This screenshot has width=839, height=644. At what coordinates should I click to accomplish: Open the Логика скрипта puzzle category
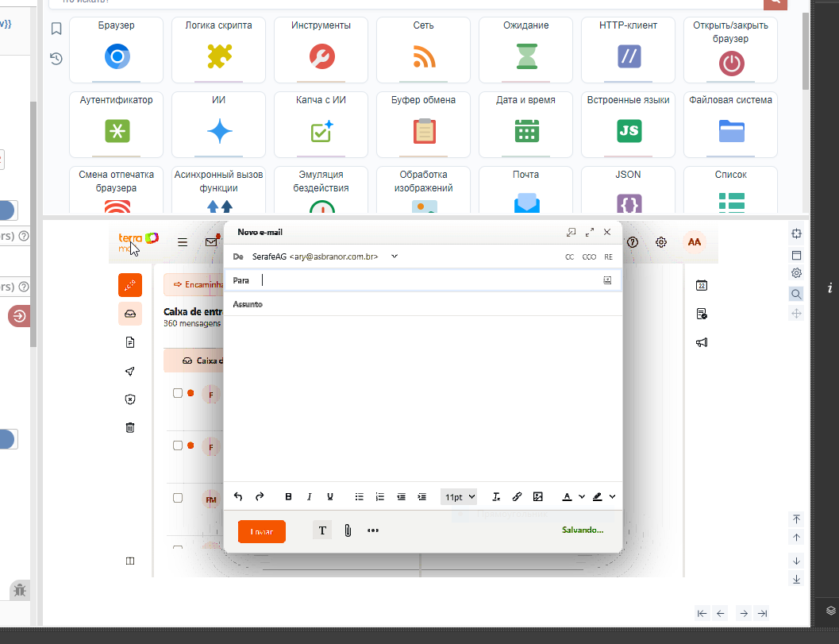coord(218,50)
